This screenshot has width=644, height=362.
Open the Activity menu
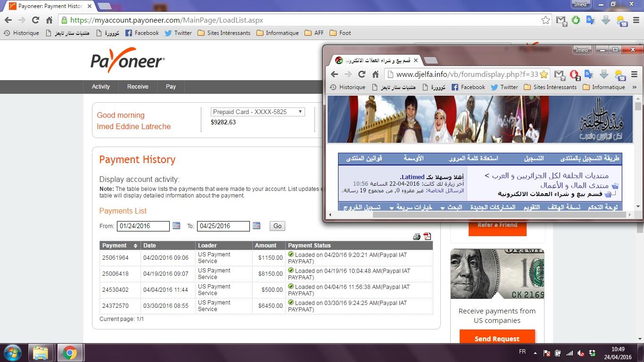tap(101, 87)
